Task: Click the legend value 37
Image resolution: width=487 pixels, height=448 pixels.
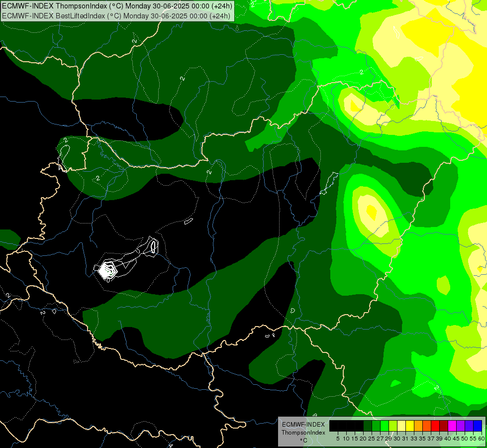Action: tap(431, 439)
